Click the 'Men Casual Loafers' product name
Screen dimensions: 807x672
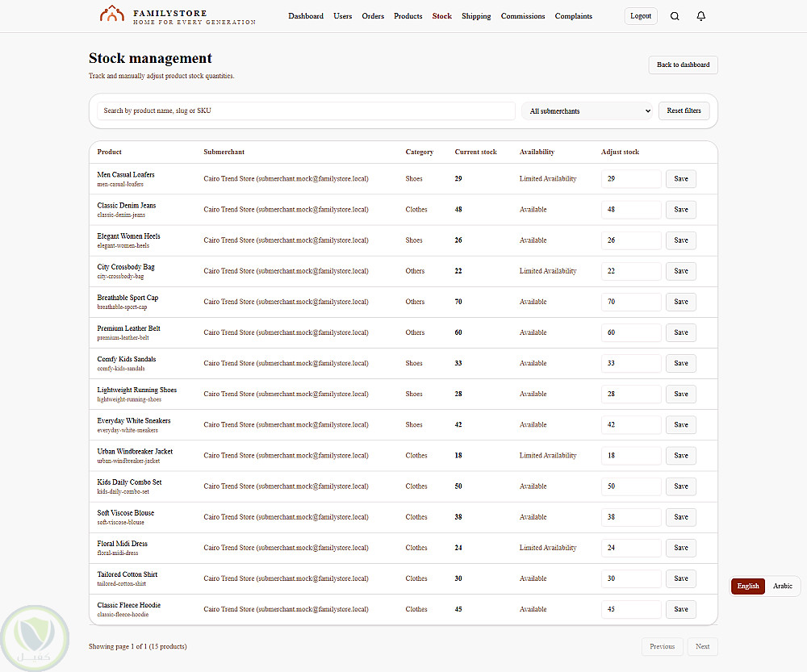[x=126, y=174]
